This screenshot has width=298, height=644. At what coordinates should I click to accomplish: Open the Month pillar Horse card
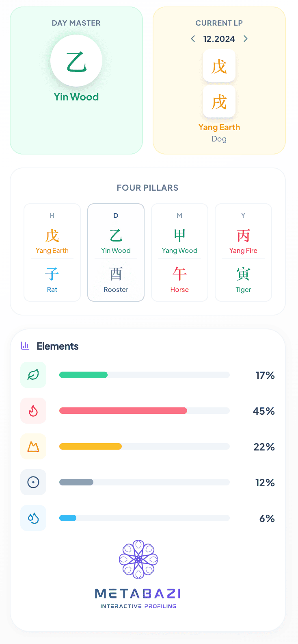click(179, 252)
